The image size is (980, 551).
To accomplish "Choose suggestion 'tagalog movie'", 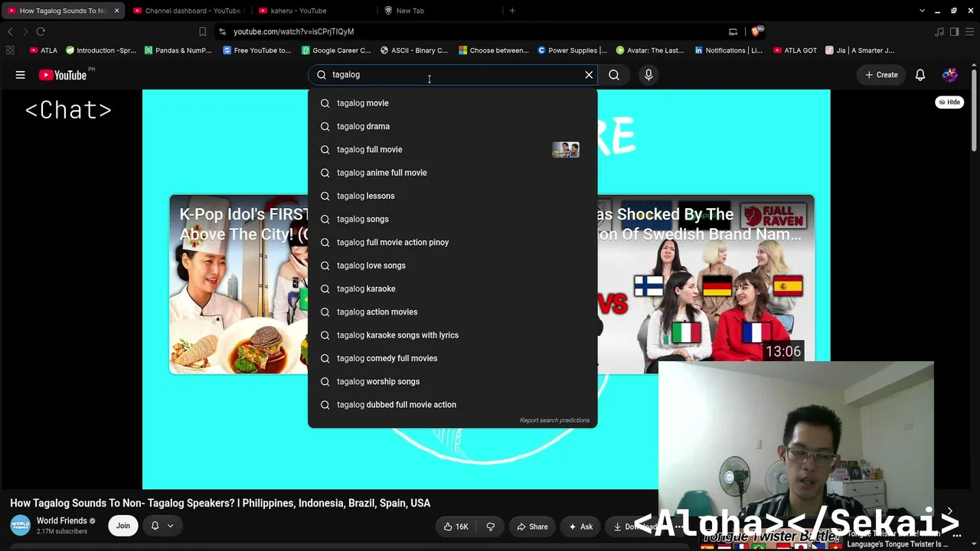I will click(452, 103).
